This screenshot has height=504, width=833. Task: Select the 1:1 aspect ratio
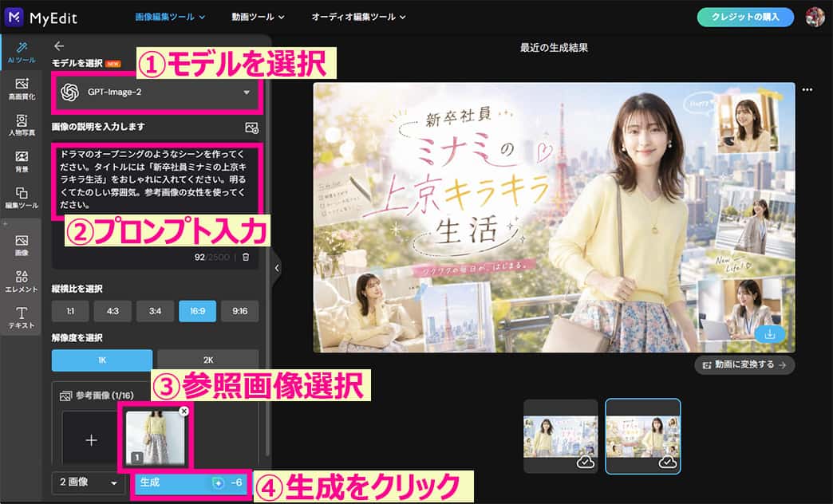(x=70, y=311)
